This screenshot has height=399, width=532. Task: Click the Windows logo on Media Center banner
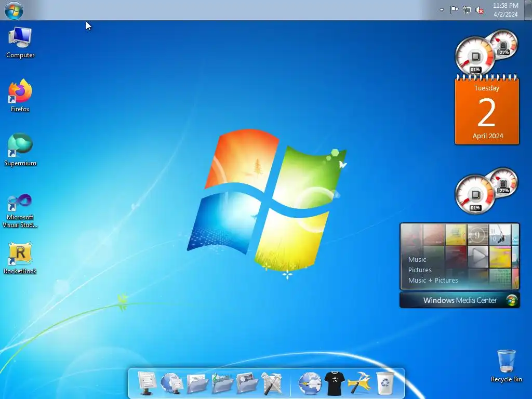click(x=512, y=300)
